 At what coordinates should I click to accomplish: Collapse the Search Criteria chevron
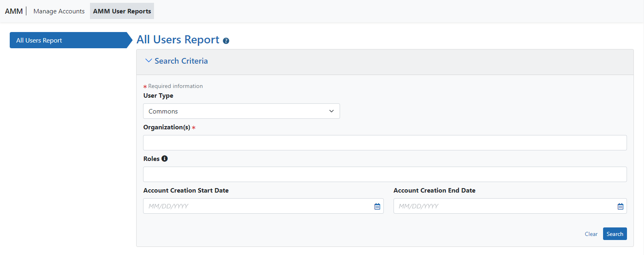coord(148,61)
